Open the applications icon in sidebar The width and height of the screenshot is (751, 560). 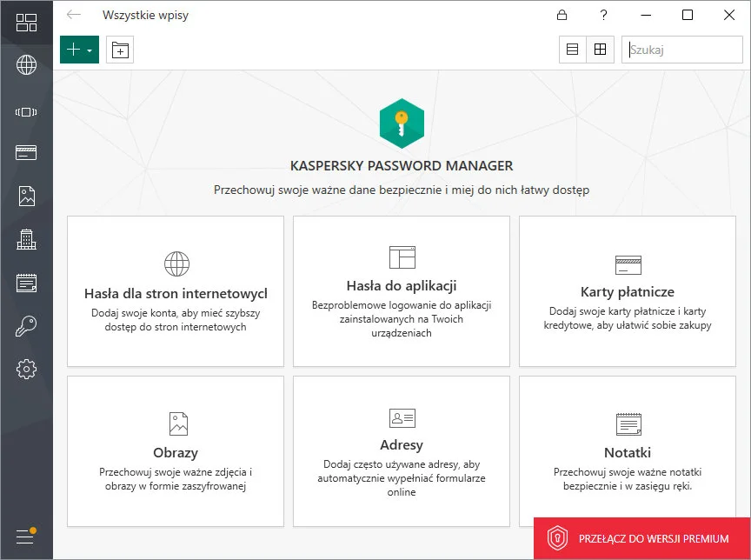click(26, 110)
